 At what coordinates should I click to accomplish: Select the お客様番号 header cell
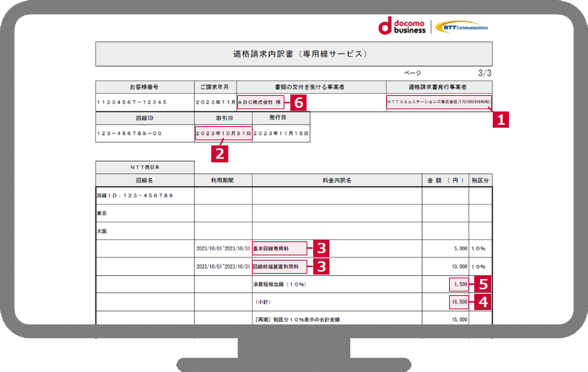144,87
